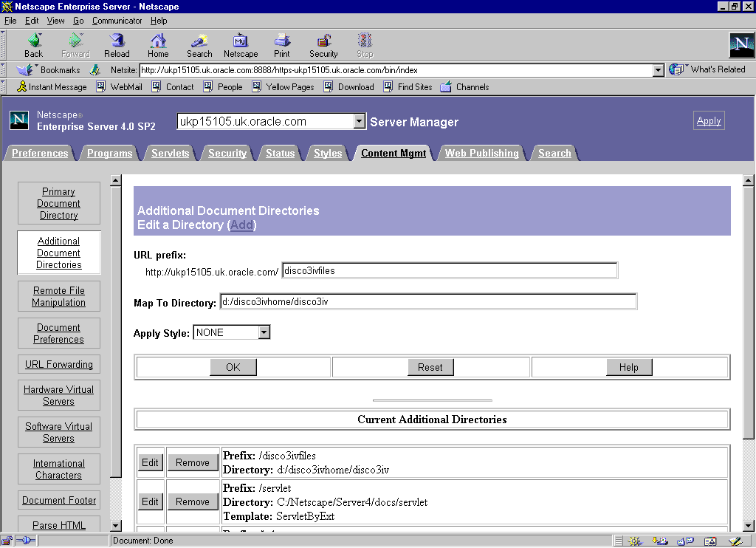The image size is (756, 548).
Task: Open the server selection dropdown ukp15105.uk.oracle.com
Action: click(x=359, y=121)
